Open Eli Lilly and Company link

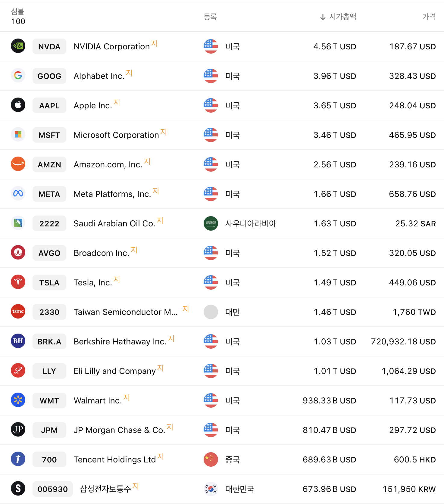coord(114,371)
